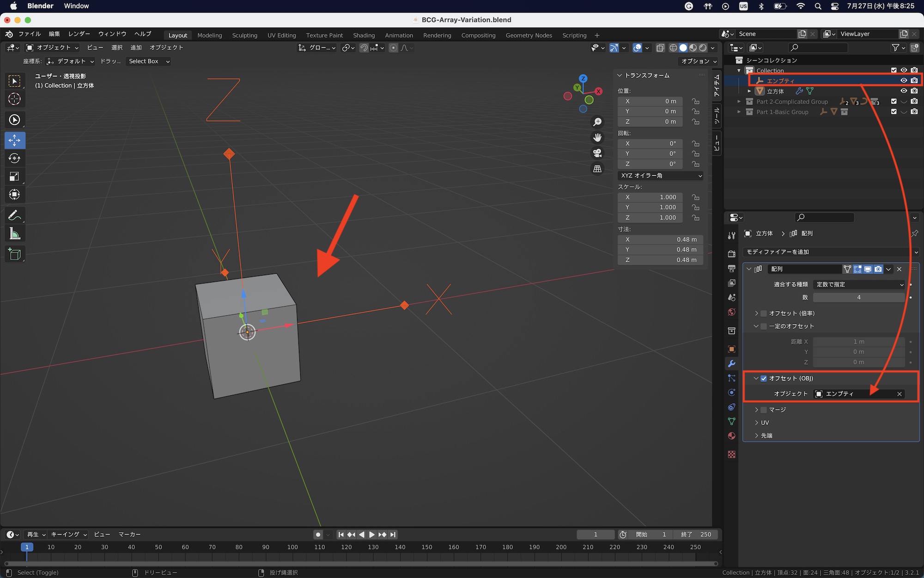This screenshot has width=924, height=578.
Task: Hide the エンプティ object with eye icon
Action: [904, 80]
